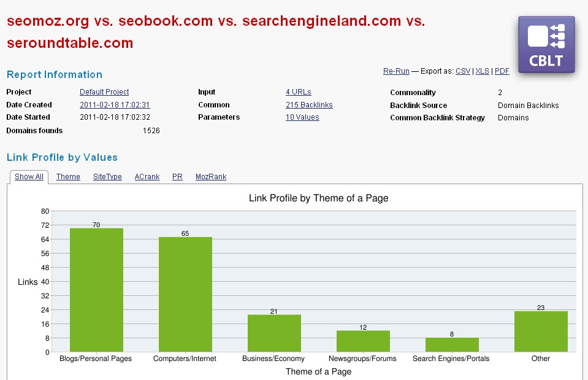Viewport: 588px width, 380px height.
Task: Click the Links y-axis label
Action: (28, 282)
